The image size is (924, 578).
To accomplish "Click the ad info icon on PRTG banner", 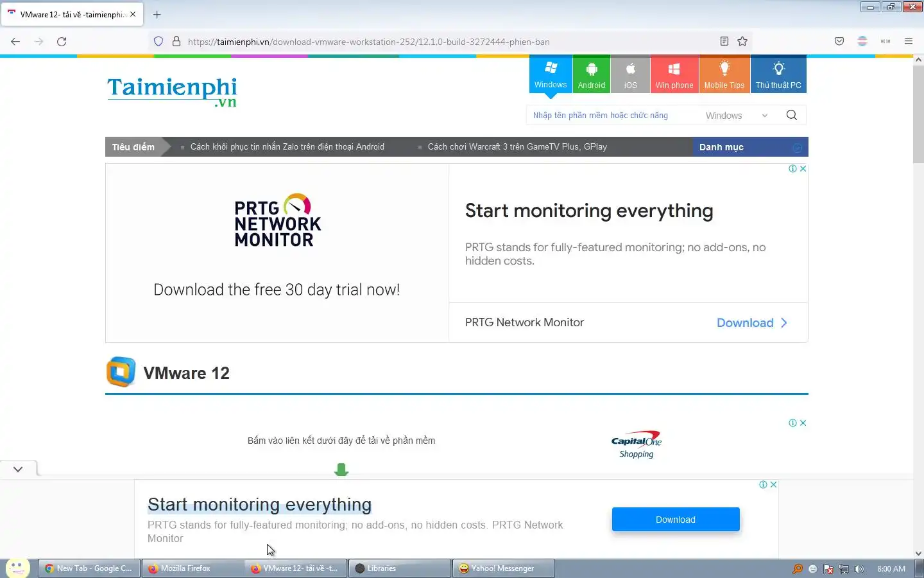I will click(x=793, y=169).
